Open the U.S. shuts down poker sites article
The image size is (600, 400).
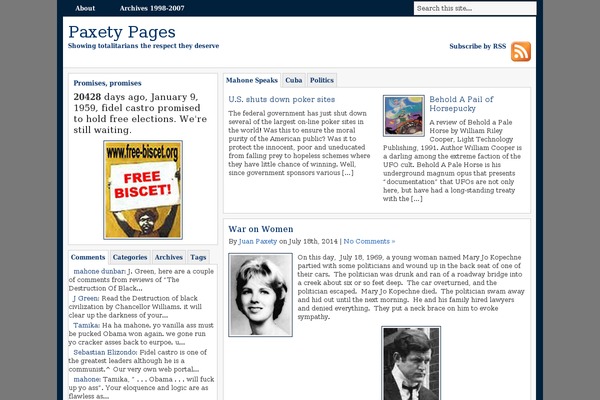coord(282,100)
